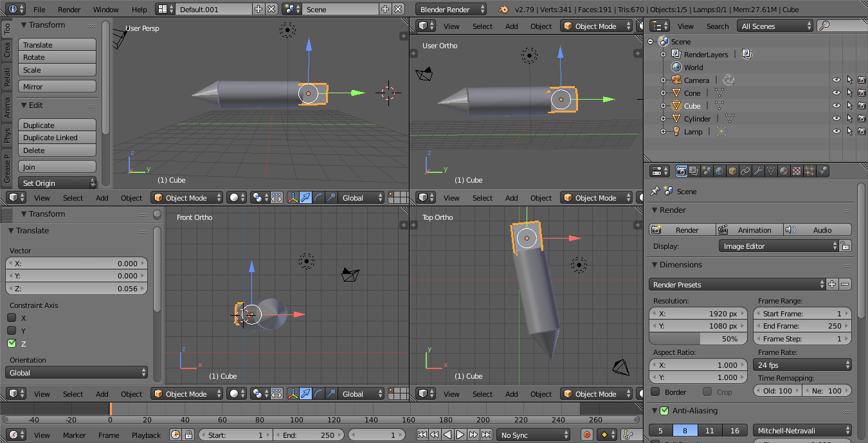Open Physics properties (bouncing ball icon)
868x443 pixels.
[821, 171]
